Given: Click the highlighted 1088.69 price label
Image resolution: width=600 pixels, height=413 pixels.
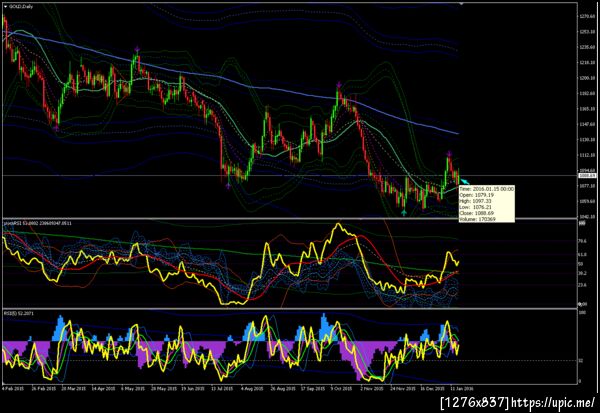Looking at the screenshot, I should [584, 175].
